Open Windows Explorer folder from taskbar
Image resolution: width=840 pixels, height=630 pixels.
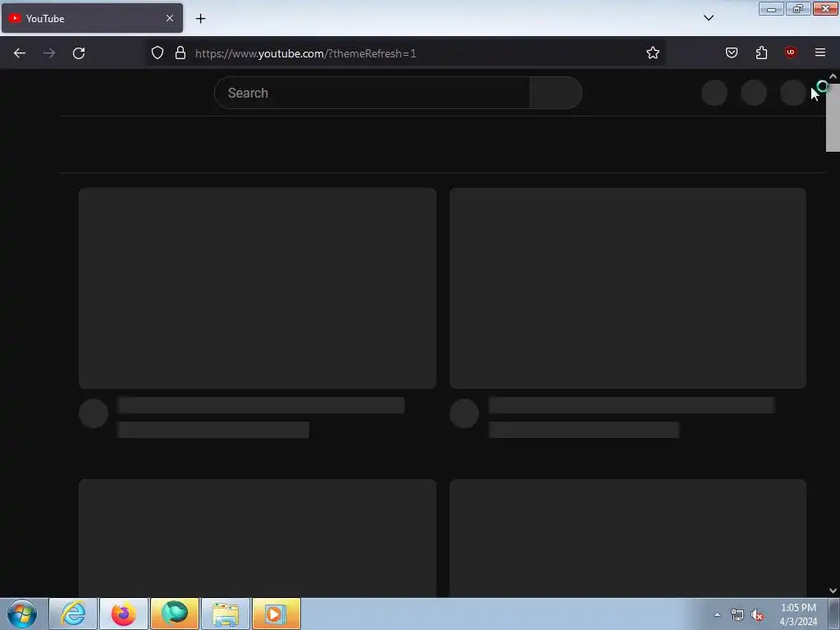(226, 614)
